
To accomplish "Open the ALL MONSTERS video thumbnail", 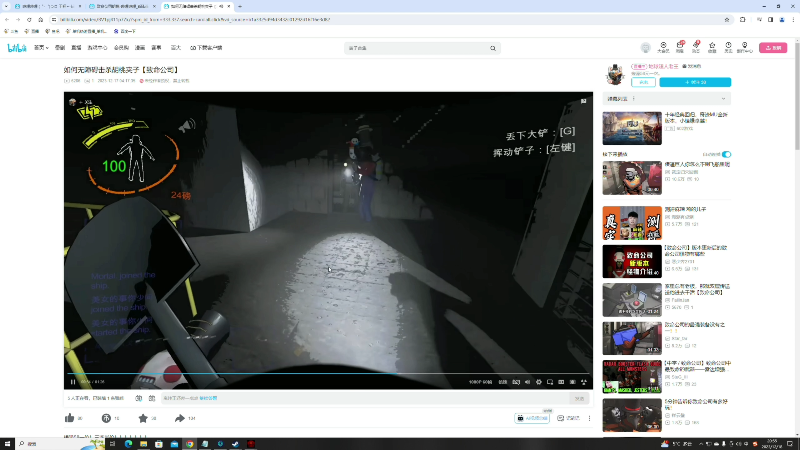I will coord(632,377).
